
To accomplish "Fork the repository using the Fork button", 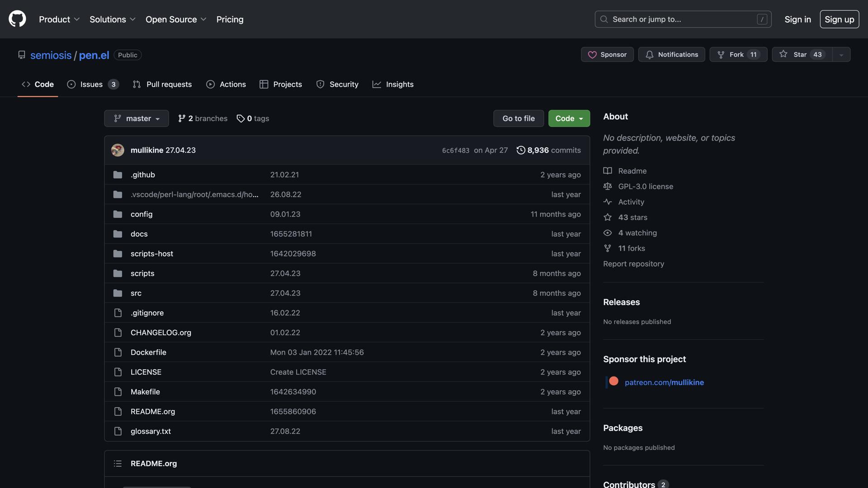I will point(738,55).
